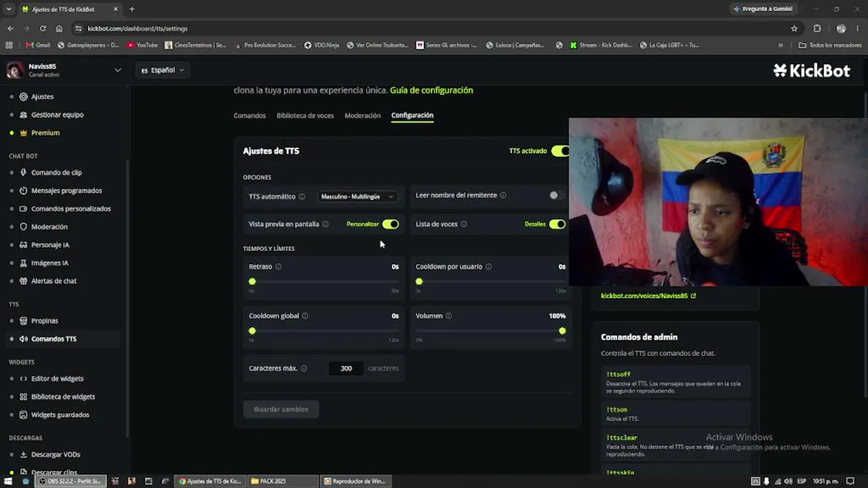Click the Volumen slider handle
The width and height of the screenshot is (868, 488).
coord(562,331)
